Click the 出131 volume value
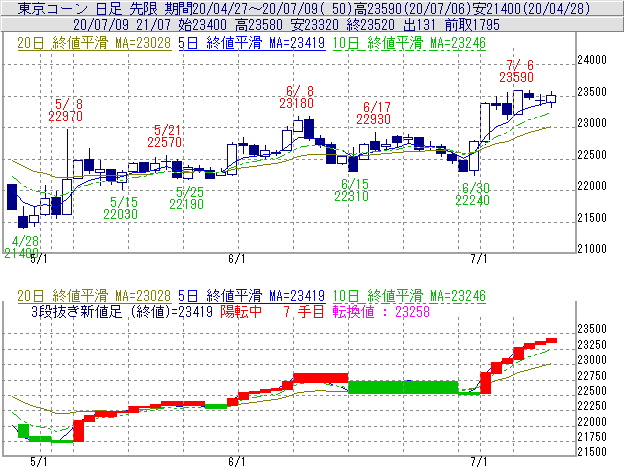Viewport: 624px width, 474px height. click(419, 25)
